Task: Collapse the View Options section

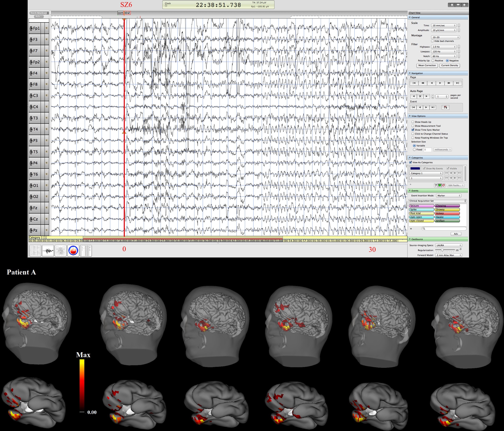Action: point(410,116)
